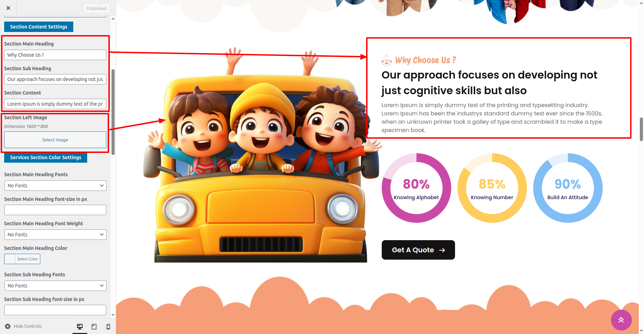
Task: Click the Section Main Heading text field
Action: point(55,55)
